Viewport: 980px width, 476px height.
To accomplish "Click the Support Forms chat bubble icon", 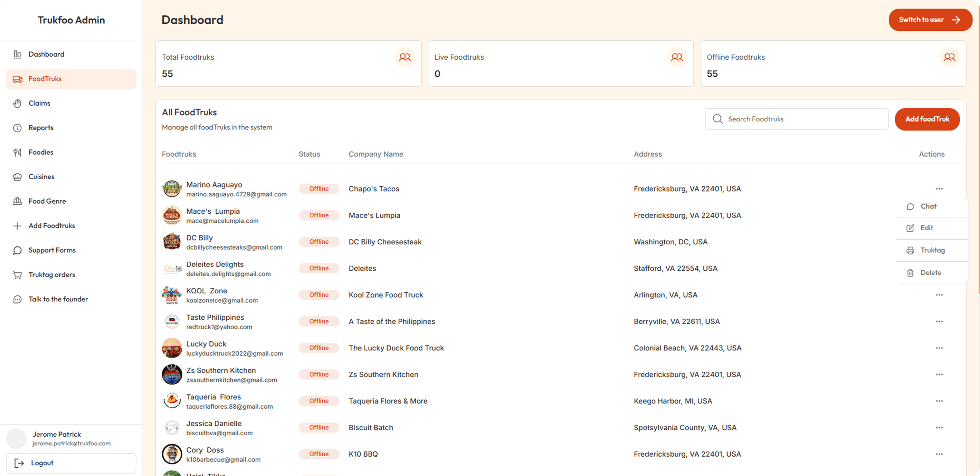I will point(18,250).
